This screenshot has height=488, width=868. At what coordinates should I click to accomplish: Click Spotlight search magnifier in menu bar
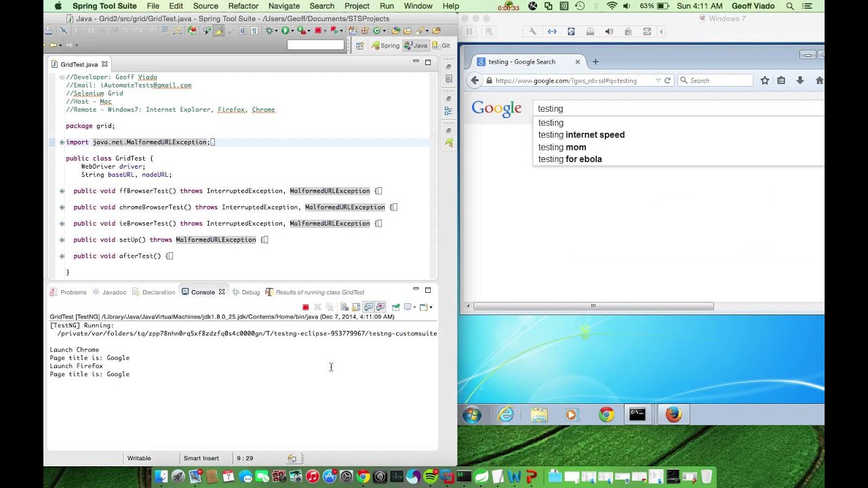click(790, 6)
